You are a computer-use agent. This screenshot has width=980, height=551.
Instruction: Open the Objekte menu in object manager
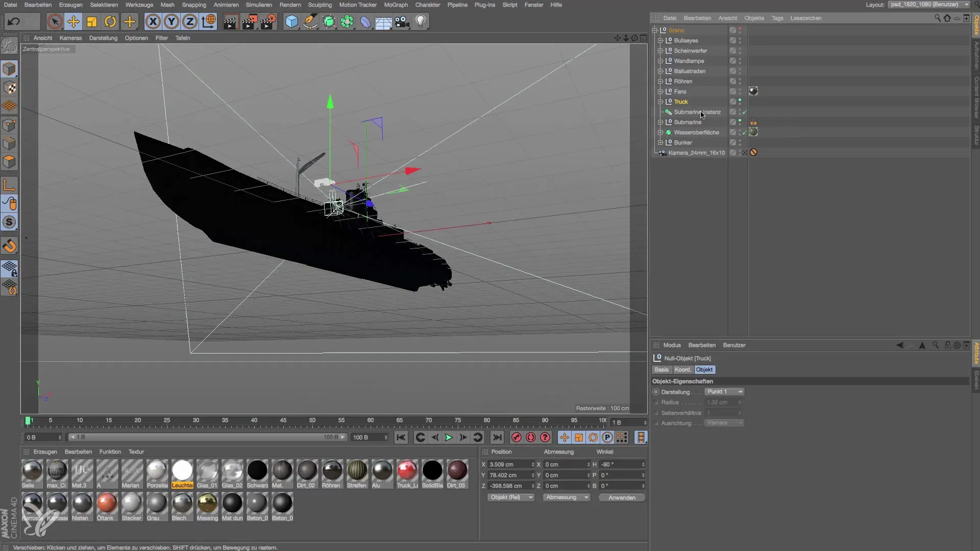[x=754, y=18]
